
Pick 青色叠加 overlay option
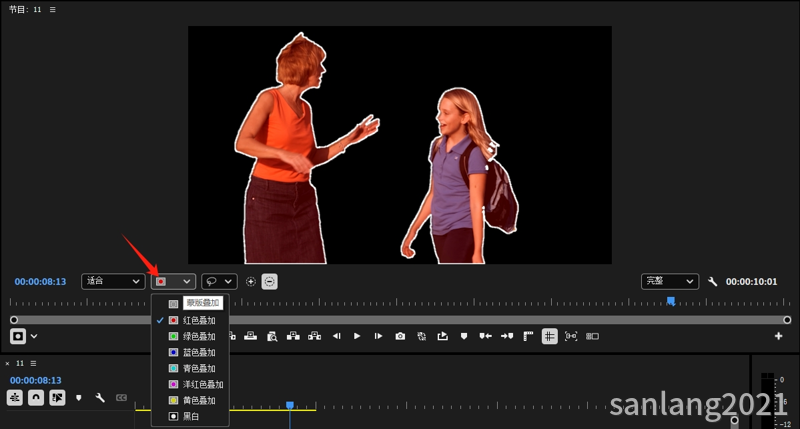pos(190,368)
